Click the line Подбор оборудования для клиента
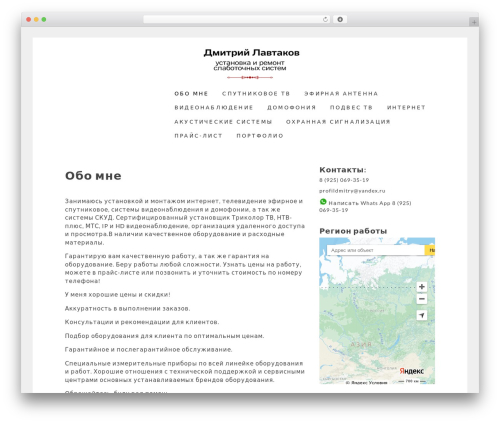This screenshot has width=500, height=423. coord(164,336)
